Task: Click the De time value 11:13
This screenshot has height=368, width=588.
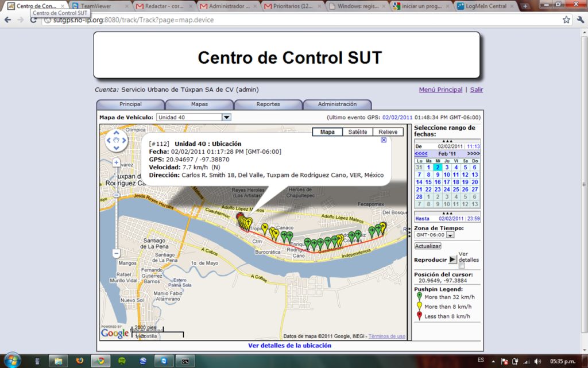Action: tap(473, 146)
